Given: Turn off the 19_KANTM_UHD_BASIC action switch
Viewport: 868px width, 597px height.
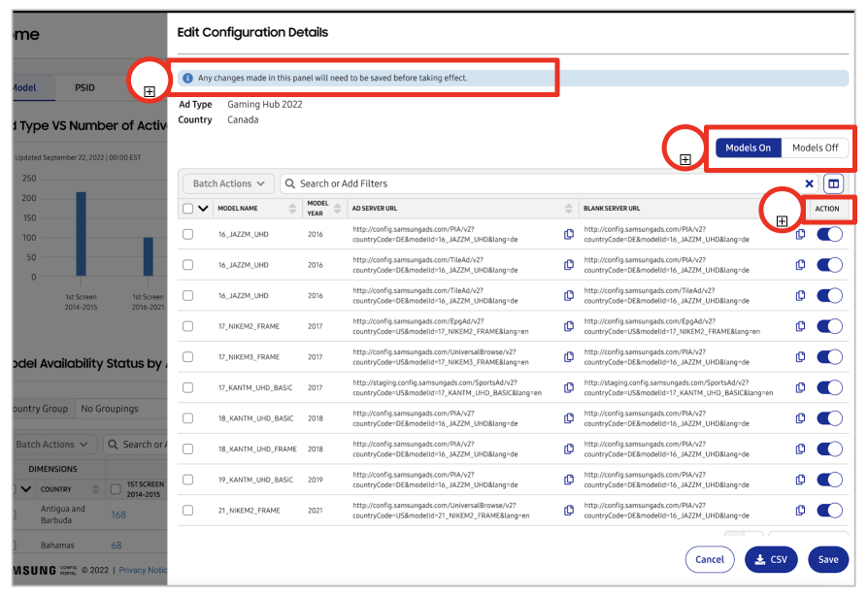Looking at the screenshot, I should (829, 480).
